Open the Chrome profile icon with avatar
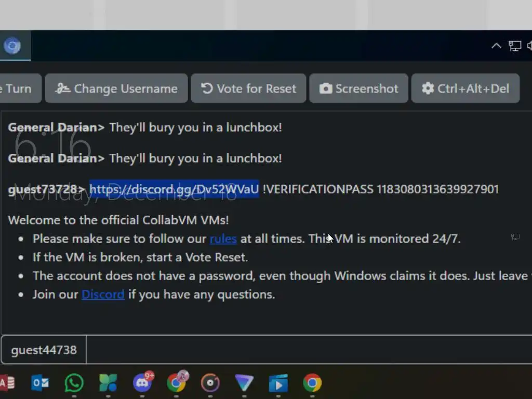532x399 pixels. [177, 382]
